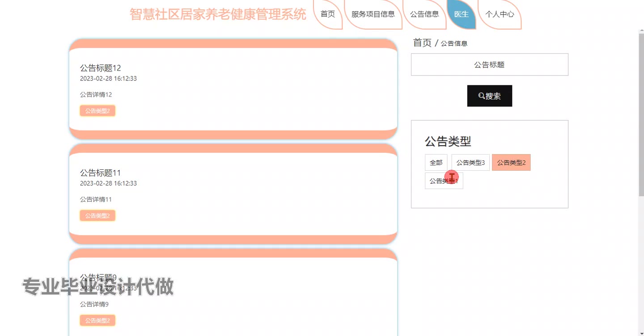The width and height of the screenshot is (644, 336).
Task: Focus the 公告标题 search input field
Action: (x=490, y=65)
